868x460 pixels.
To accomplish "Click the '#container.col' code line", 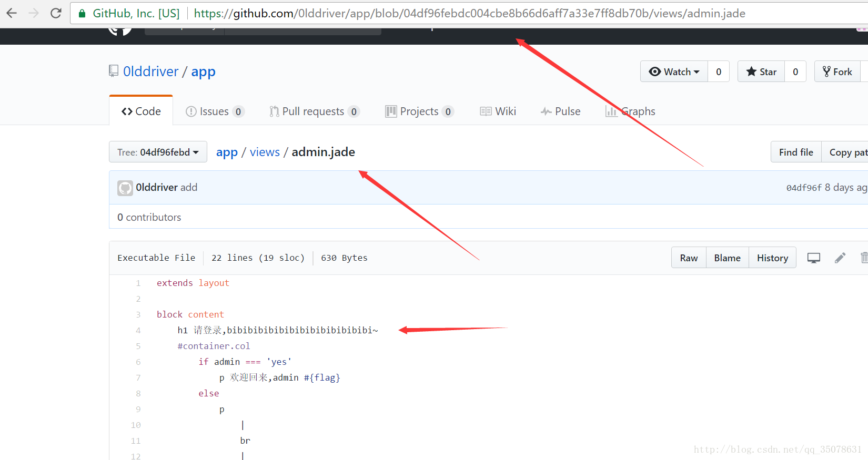I will pos(214,346).
